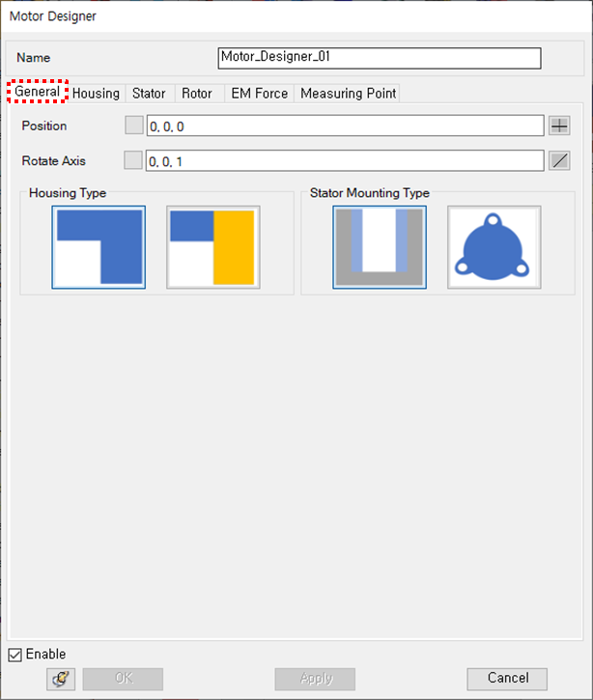The height and width of the screenshot is (700, 593).
Task: Click the Apply button
Action: (315, 679)
